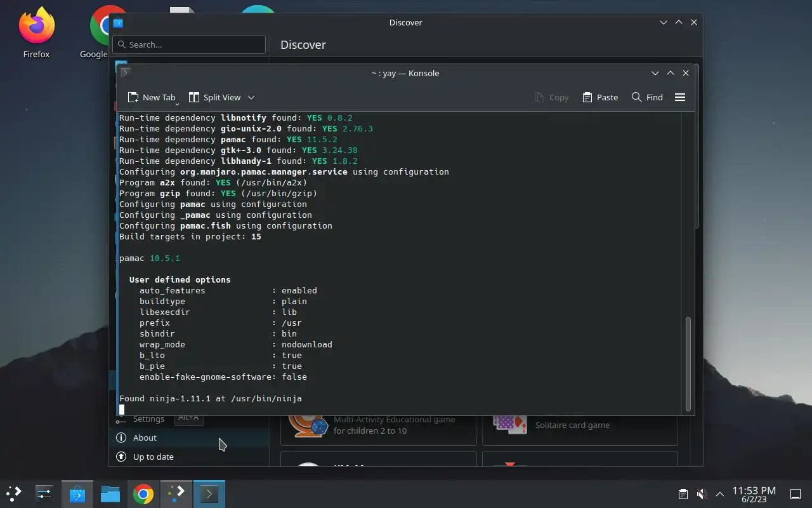Switch to Discover in the taskbar
Screen dimensions: 812x508
point(77,493)
